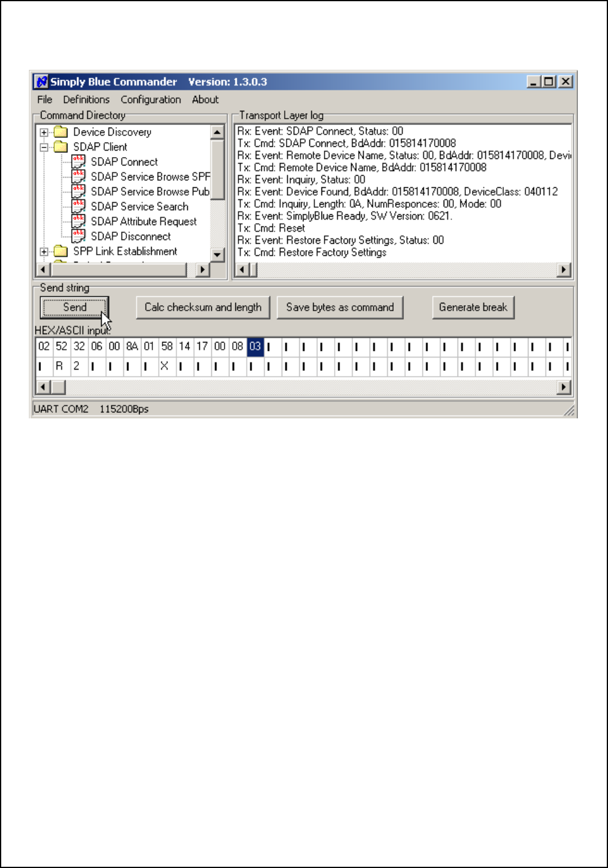Click the Command Directory vertical scrollbar thumb
The height and width of the screenshot is (868, 608).
point(218,169)
